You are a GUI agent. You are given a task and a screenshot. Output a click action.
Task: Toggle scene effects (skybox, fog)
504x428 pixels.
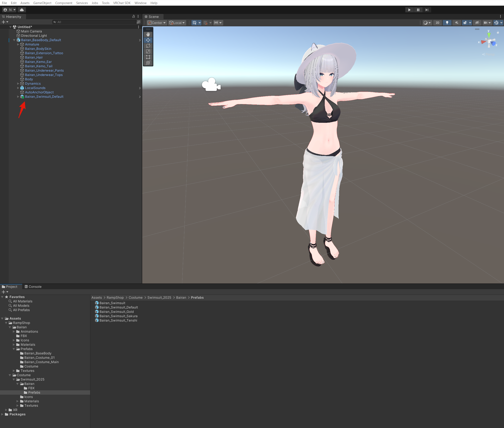pyautogui.click(x=465, y=23)
